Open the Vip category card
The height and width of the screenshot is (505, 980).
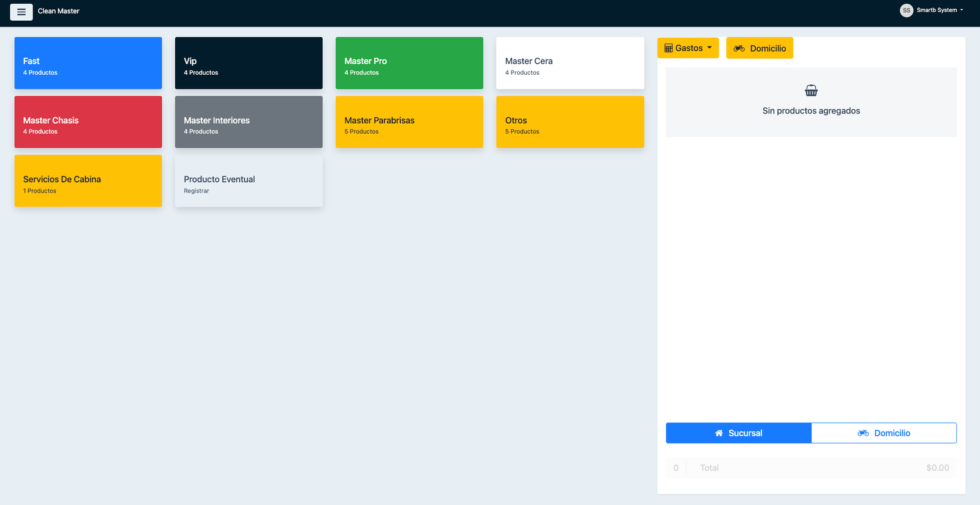click(x=249, y=63)
